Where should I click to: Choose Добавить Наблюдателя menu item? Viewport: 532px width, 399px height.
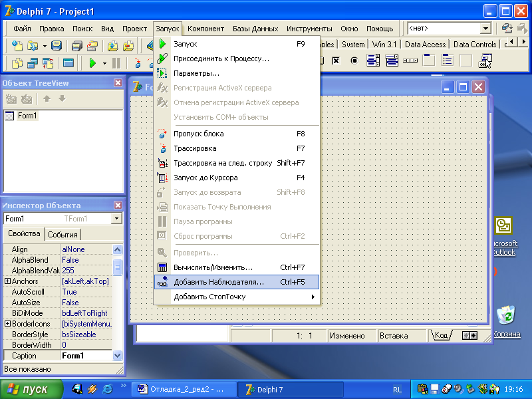pos(237,282)
